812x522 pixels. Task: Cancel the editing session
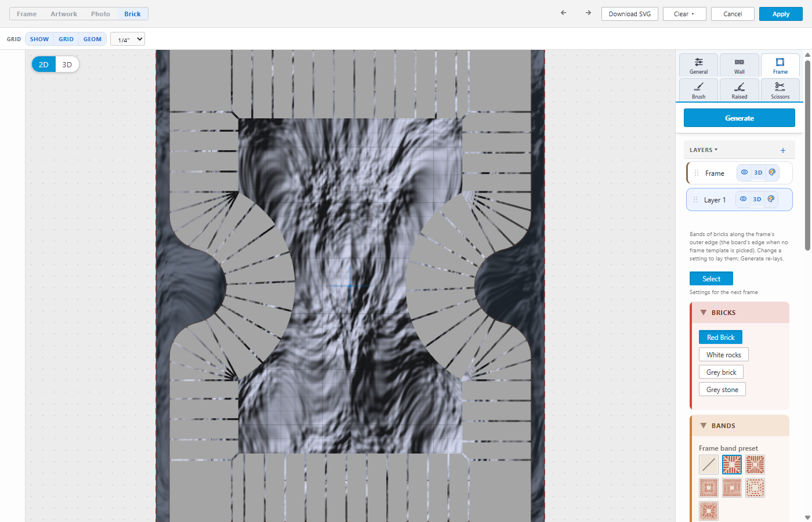pos(733,14)
